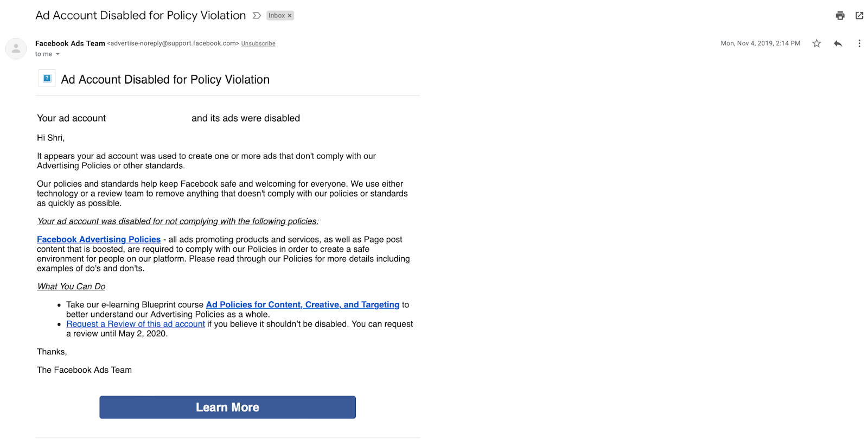Open the three-dot more options menu
868x439 pixels.
coord(859,43)
